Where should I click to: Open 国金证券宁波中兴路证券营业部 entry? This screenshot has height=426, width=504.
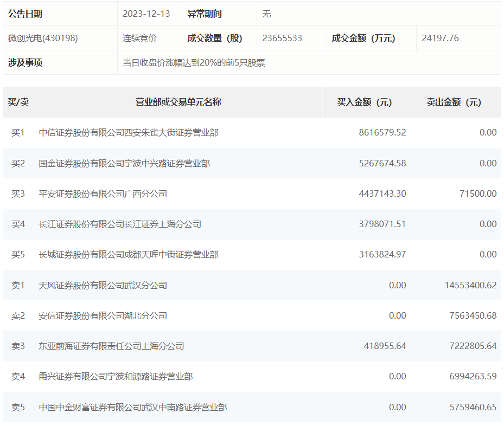click(124, 163)
